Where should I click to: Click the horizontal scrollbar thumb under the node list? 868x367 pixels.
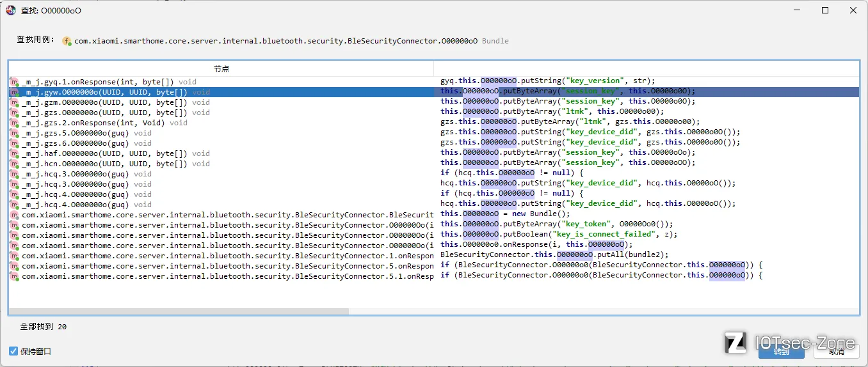179,311
